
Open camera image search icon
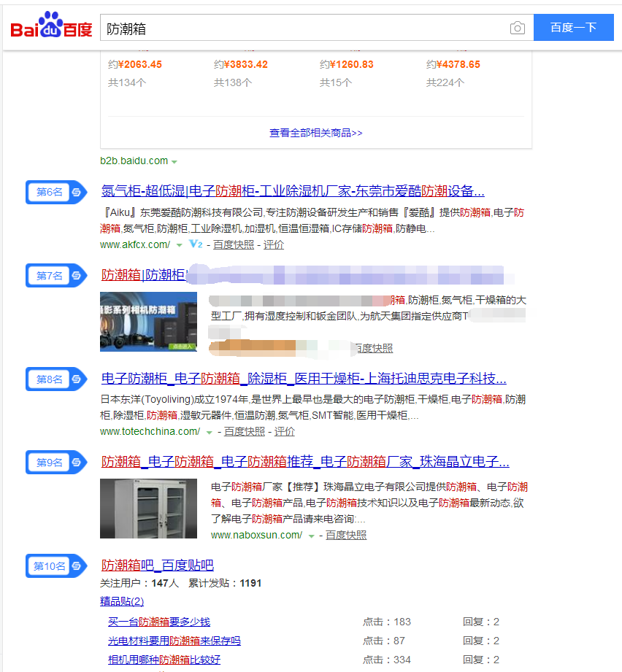coord(518,28)
